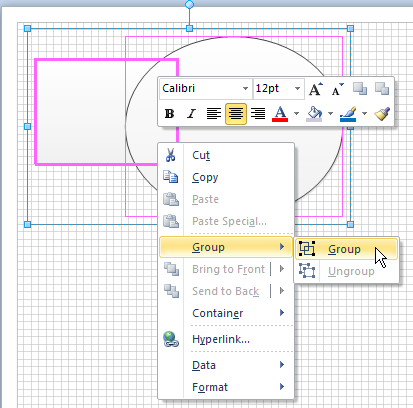Expand the fill color dropdown arrow
The image size is (413, 408).
point(330,114)
